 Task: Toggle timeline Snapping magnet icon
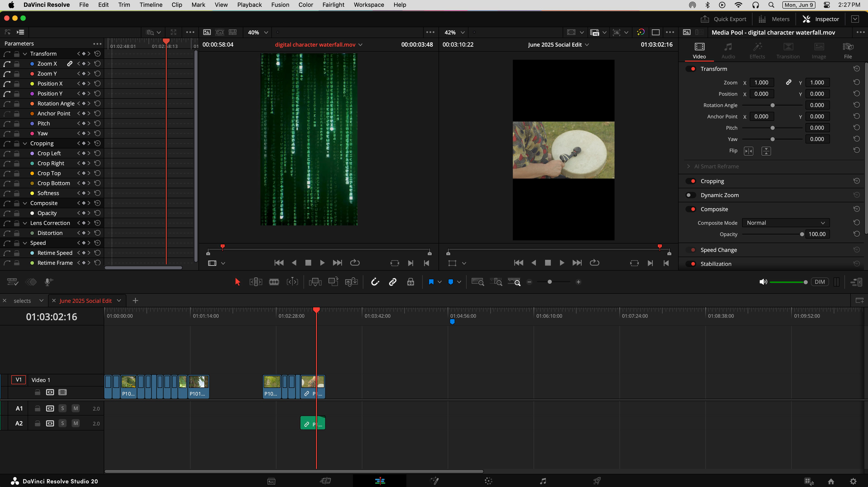pos(375,282)
